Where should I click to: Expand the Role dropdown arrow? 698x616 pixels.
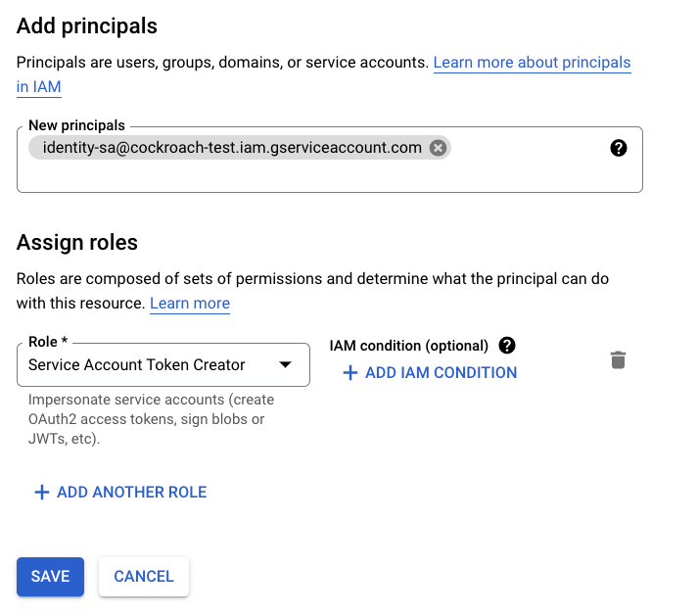tap(285, 365)
